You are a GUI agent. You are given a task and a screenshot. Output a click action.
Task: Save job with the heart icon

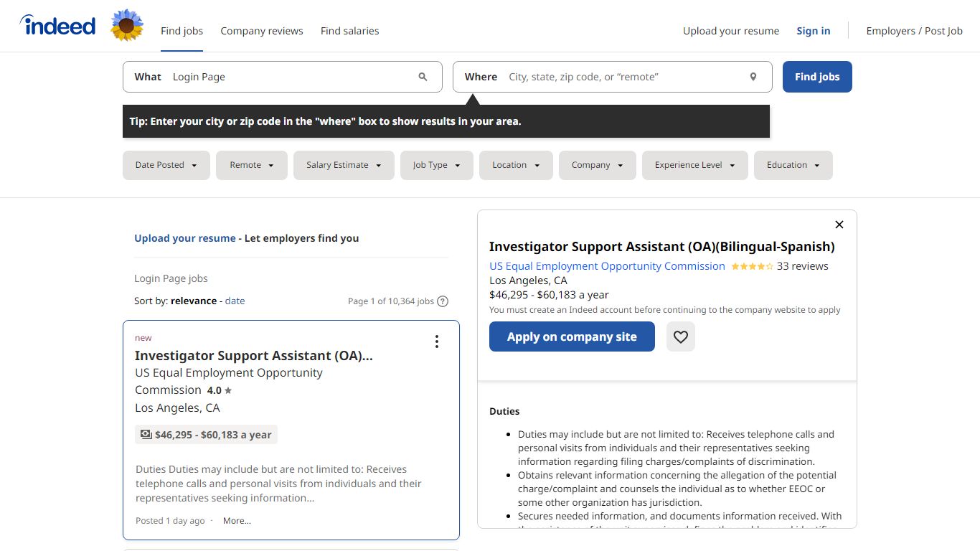point(681,336)
